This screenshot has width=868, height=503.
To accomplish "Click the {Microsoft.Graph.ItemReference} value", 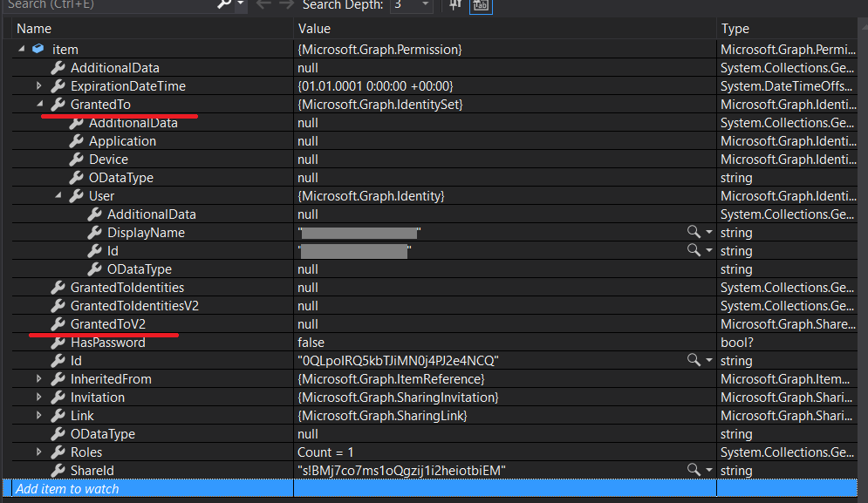I will coord(391,378).
